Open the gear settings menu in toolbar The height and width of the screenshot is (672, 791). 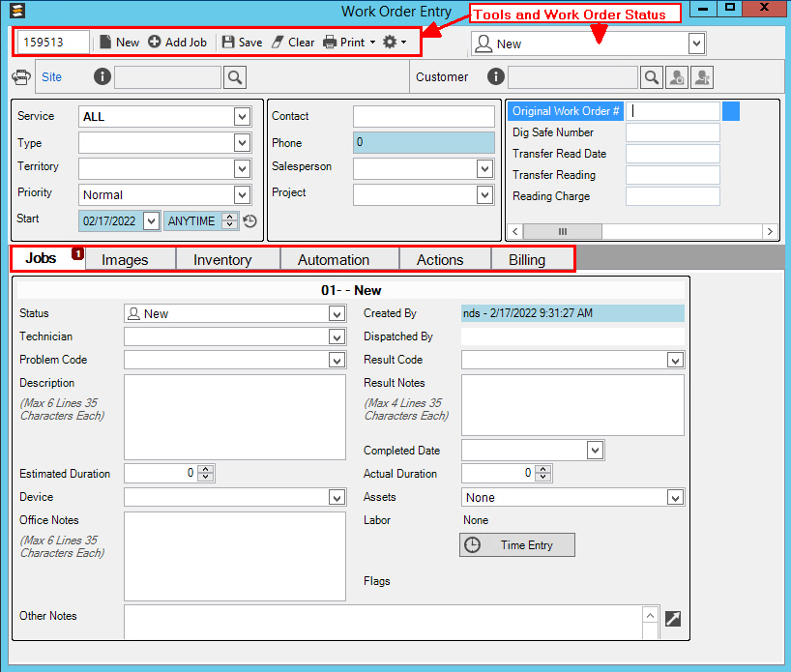click(395, 43)
